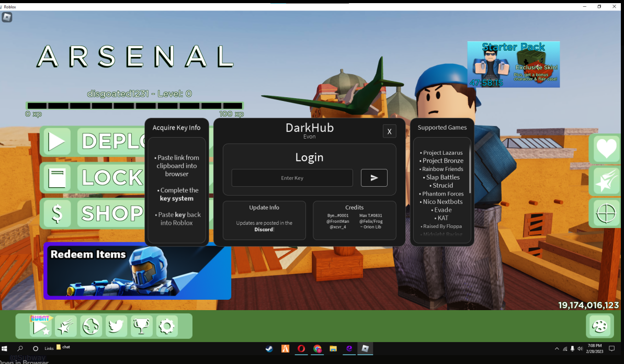
Task: Click the XP progress bar
Action: pyautogui.click(x=134, y=106)
